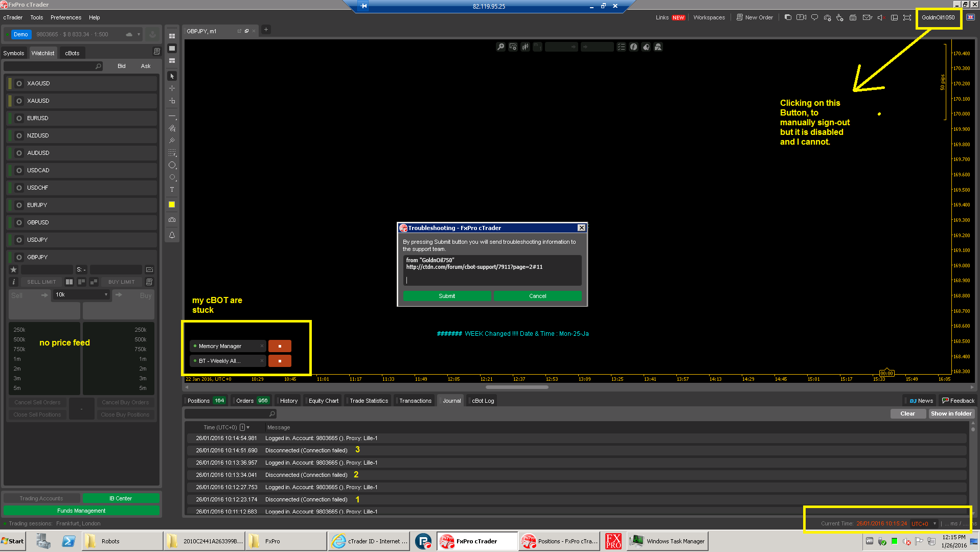Click the chart horizontal scrollbar thumb
This screenshot has width=980, height=552.
[x=517, y=387]
